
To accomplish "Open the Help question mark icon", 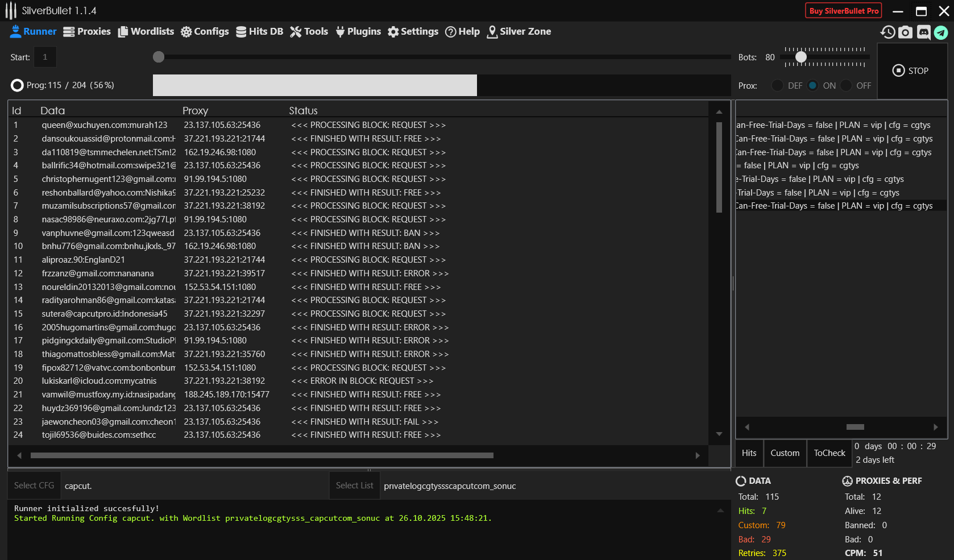I will (x=451, y=32).
